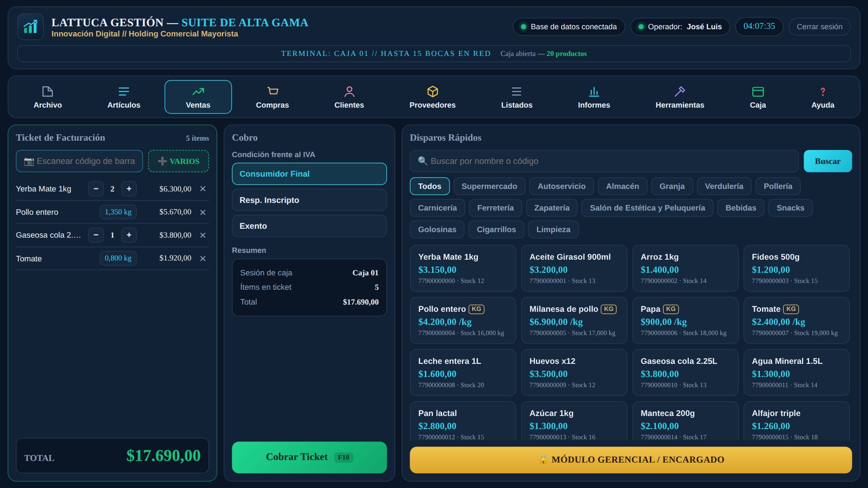Open the Proveedores section
868x488 pixels.
(433, 97)
